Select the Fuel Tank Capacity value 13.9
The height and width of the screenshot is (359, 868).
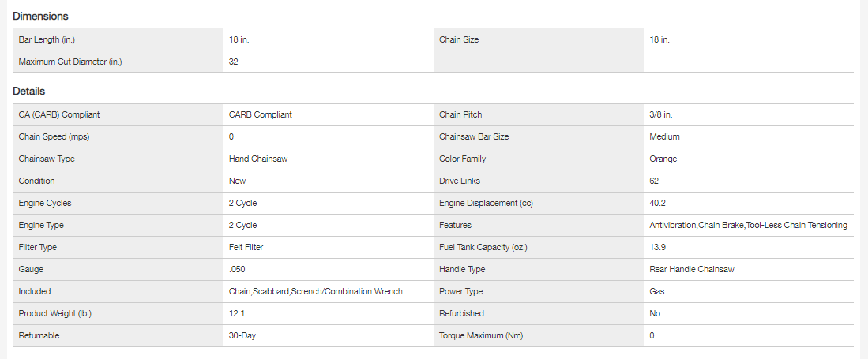tap(657, 247)
